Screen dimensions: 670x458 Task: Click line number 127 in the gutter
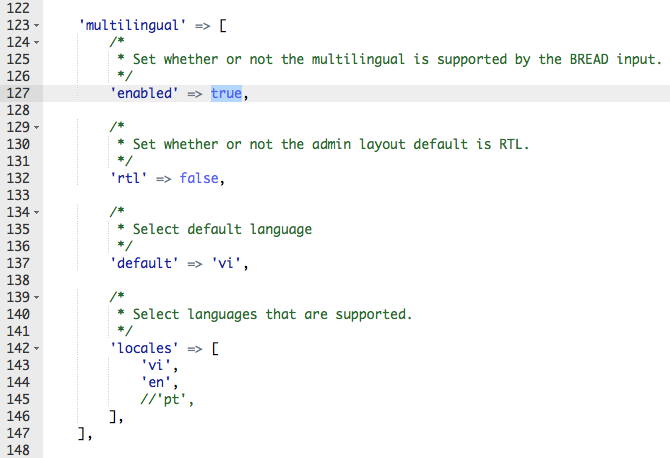tap(18, 93)
